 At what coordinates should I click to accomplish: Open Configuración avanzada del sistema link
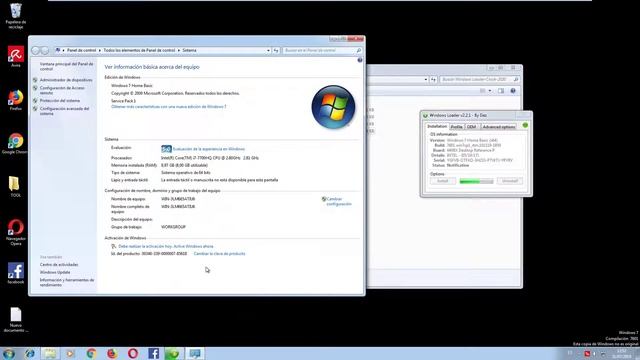click(x=64, y=111)
